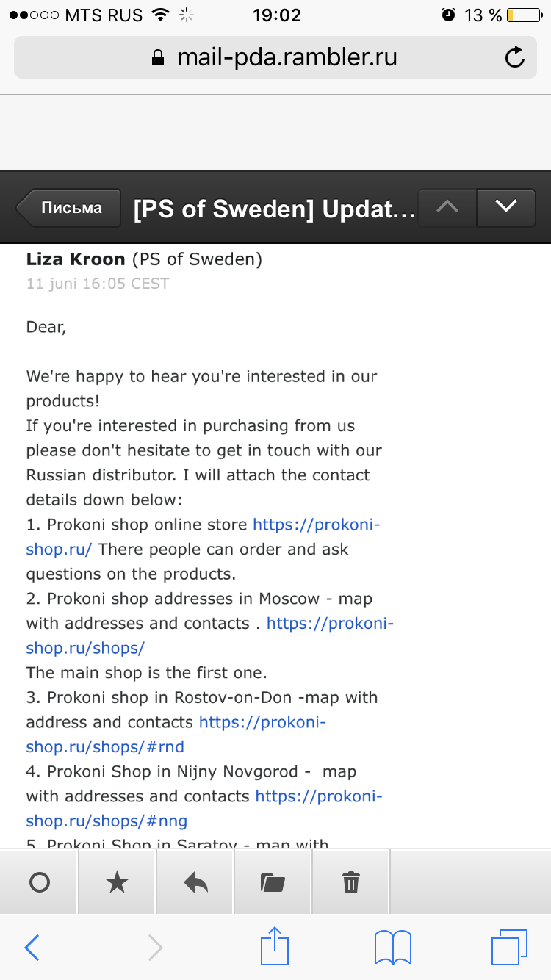Image resolution: width=551 pixels, height=980 pixels.
Task: Tap the email subject title in header
Action: coord(274,209)
